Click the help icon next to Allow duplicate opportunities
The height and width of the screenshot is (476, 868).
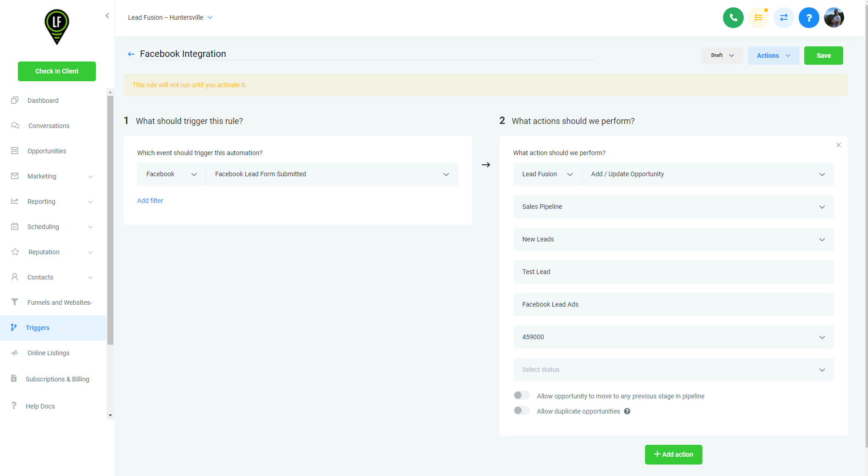click(x=627, y=411)
